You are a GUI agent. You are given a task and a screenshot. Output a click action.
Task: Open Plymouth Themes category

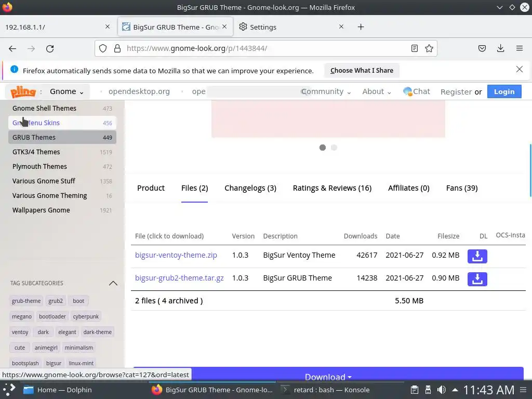[x=62, y=167]
